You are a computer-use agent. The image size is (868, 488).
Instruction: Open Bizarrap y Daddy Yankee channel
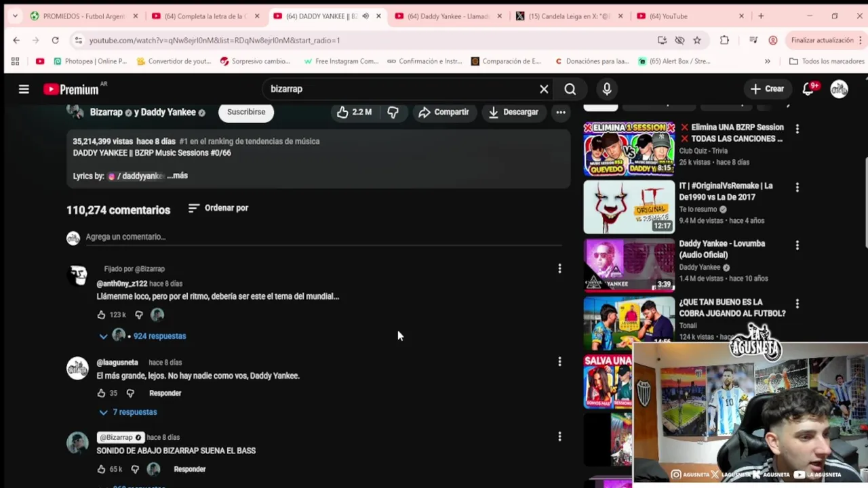[x=142, y=113]
